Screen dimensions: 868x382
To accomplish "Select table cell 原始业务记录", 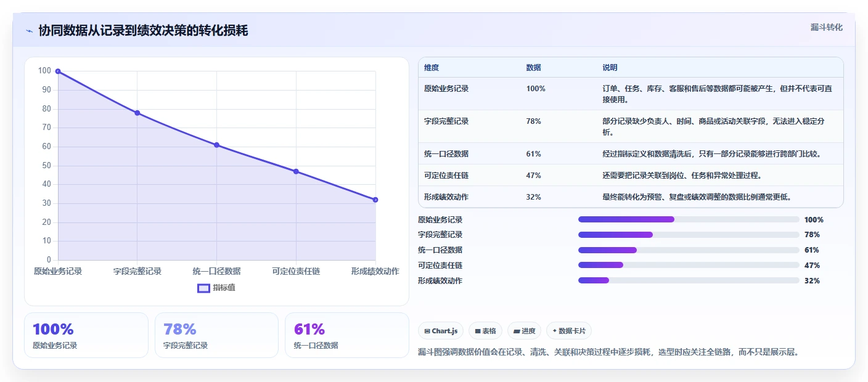I will [x=446, y=89].
